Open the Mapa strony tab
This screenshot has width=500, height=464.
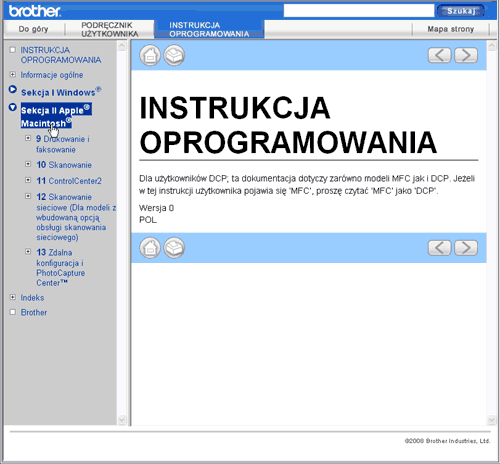click(451, 29)
